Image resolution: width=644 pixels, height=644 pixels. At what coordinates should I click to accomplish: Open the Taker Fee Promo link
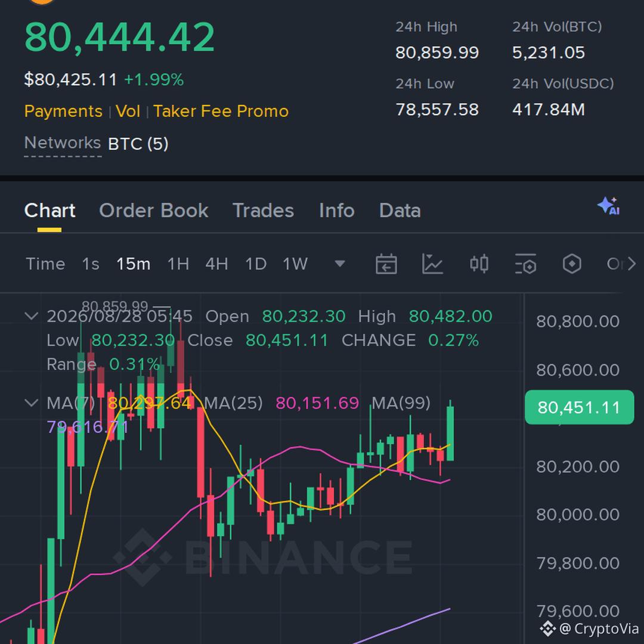221,112
